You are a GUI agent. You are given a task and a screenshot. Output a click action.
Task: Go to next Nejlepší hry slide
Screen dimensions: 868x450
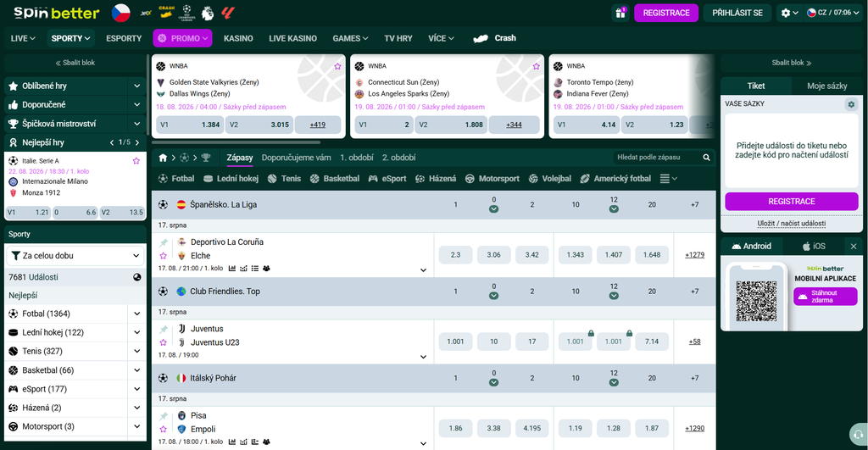tap(137, 143)
